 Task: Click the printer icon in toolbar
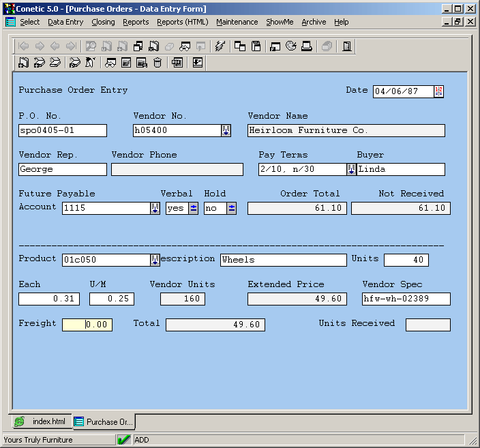(307, 46)
